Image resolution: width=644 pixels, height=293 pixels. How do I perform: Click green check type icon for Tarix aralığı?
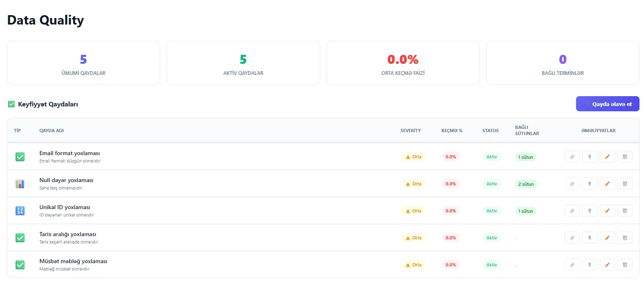20,238
